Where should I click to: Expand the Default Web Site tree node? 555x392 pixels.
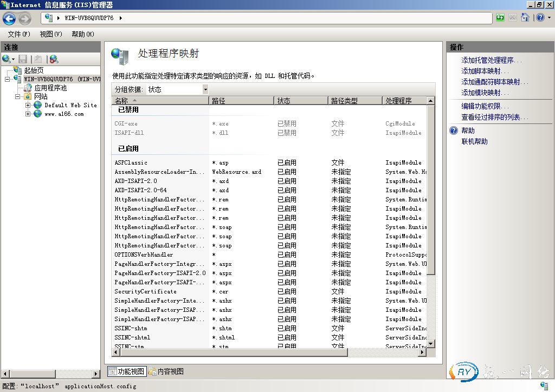(x=28, y=105)
